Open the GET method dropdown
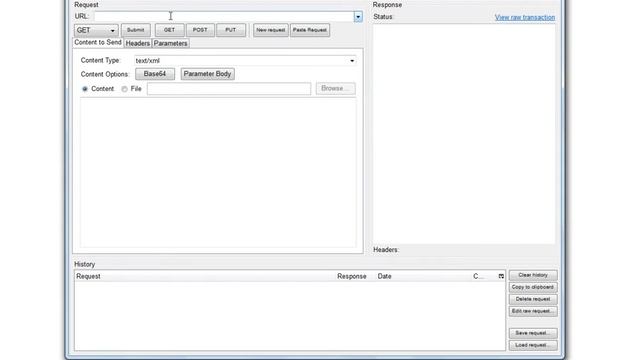Viewport: 640px width, 360px height. [x=96, y=30]
